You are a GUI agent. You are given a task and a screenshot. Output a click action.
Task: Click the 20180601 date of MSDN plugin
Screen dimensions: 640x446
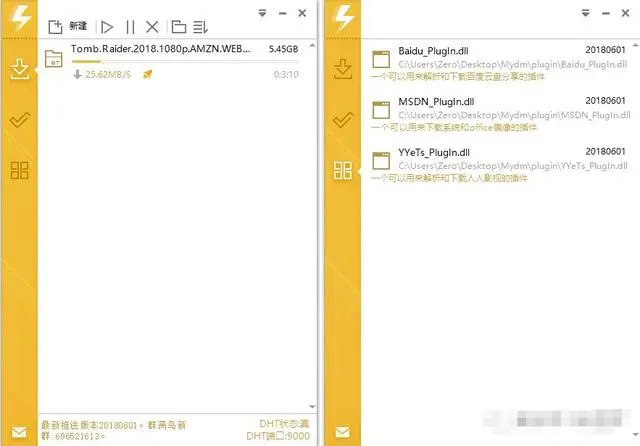tap(605, 100)
